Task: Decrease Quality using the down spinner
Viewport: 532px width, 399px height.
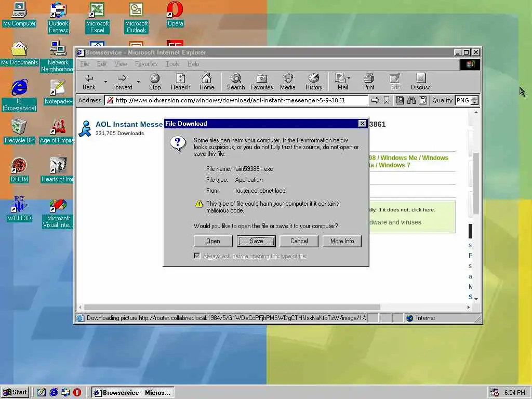Action: tap(475, 103)
